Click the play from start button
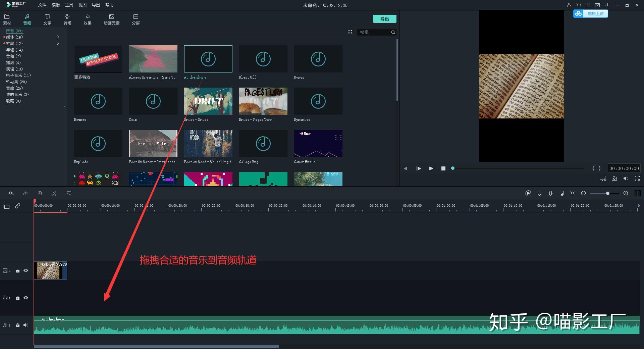Viewport: 644px width, 349px height. [x=419, y=168]
